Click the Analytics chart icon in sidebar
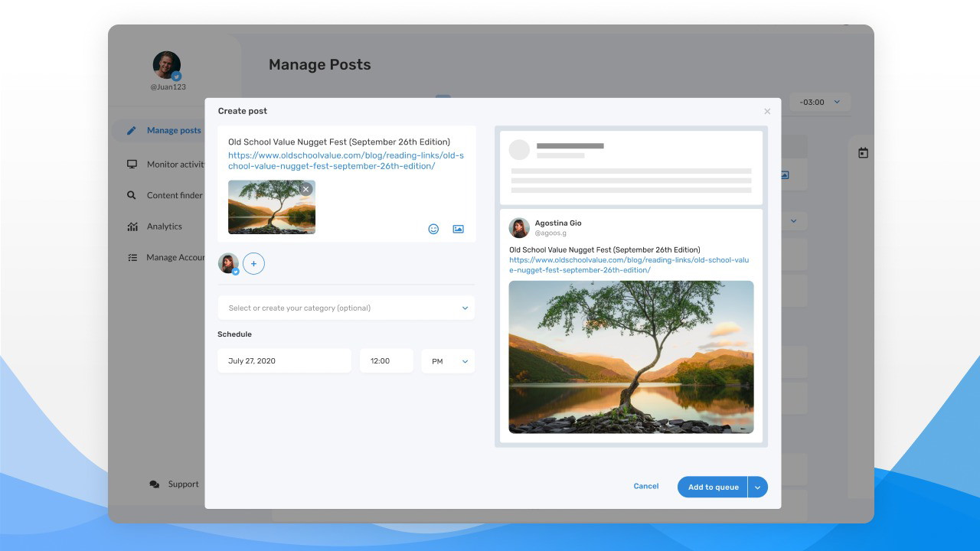Screen dimensions: 980x551 click(132, 227)
